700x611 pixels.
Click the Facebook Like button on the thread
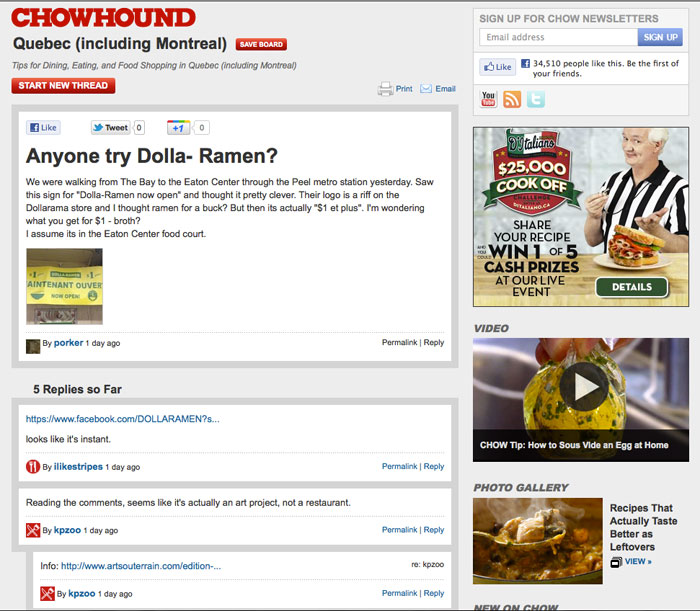point(43,128)
